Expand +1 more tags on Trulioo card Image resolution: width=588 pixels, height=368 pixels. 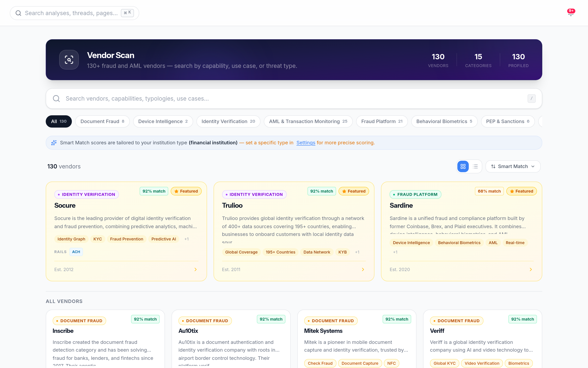(x=357, y=252)
